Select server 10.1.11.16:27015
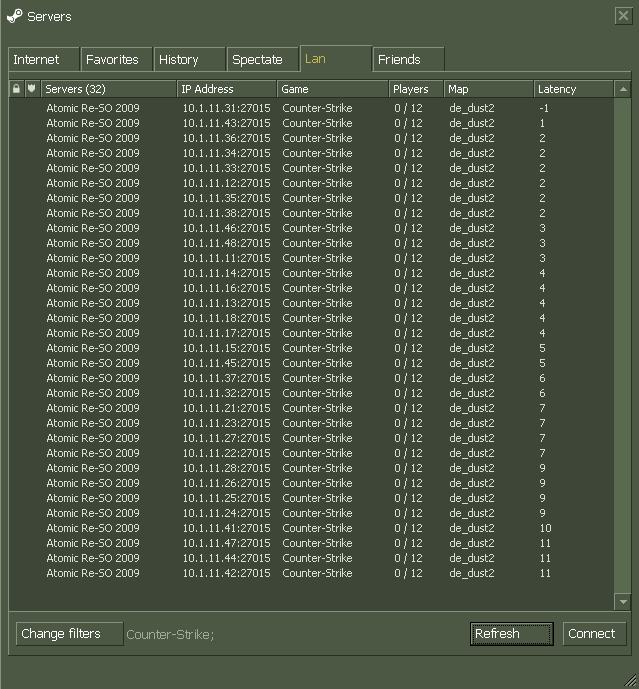 311,288
